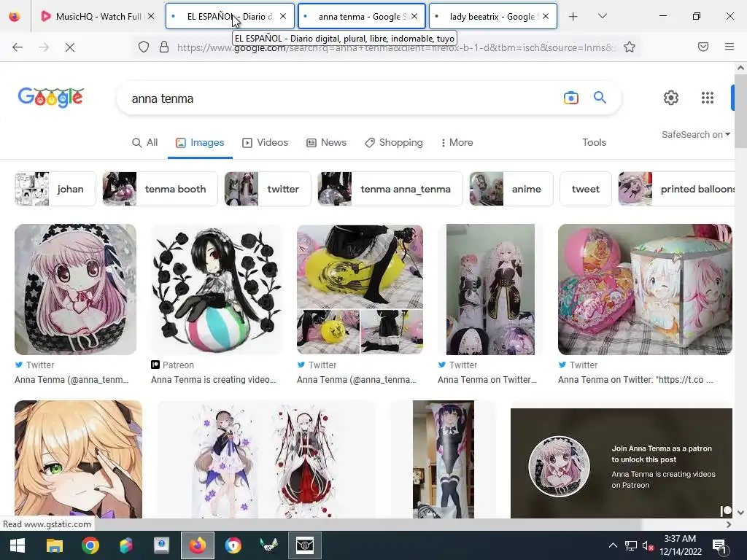Screen dimensions: 747x560
Task: Open 'Anna Tenma (@anna_tenm...' first result link
Action: [x=71, y=379]
